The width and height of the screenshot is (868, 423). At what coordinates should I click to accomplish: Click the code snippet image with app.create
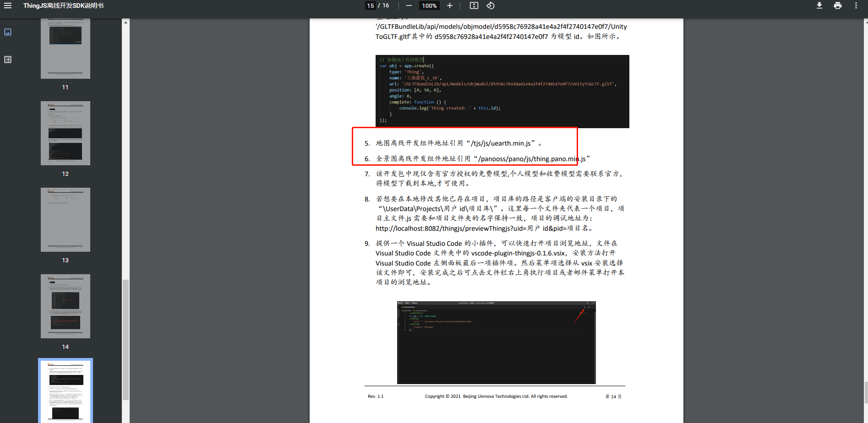coord(502,92)
